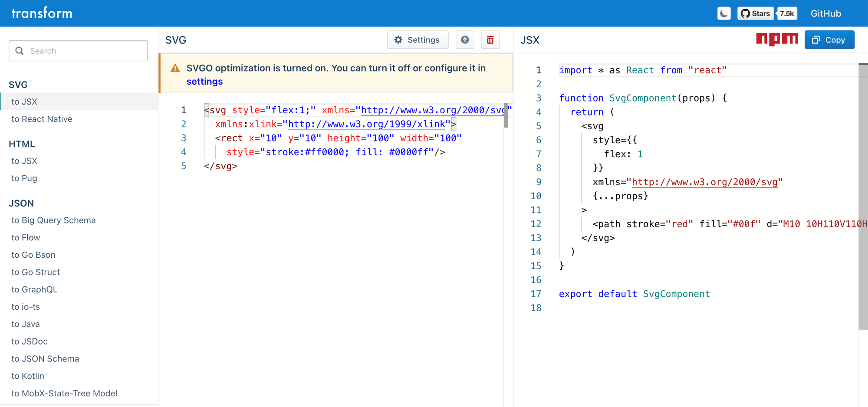868x407 pixels.
Task: Click the upload file arrow icon
Action: (465, 40)
